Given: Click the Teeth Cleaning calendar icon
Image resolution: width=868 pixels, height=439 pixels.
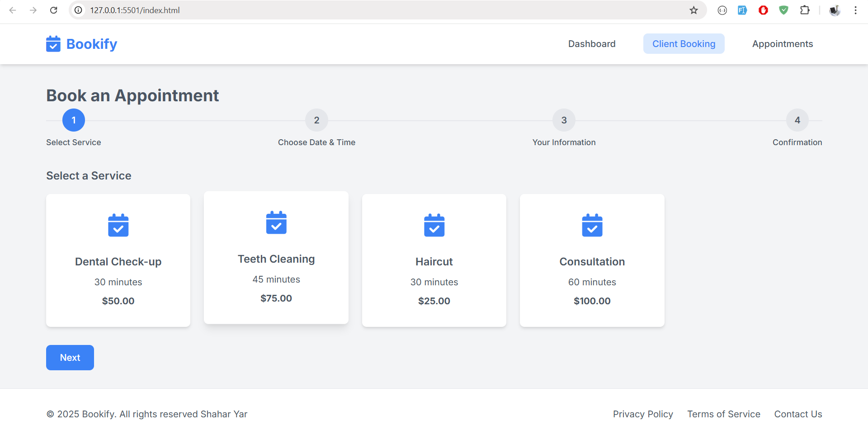Looking at the screenshot, I should point(276,222).
